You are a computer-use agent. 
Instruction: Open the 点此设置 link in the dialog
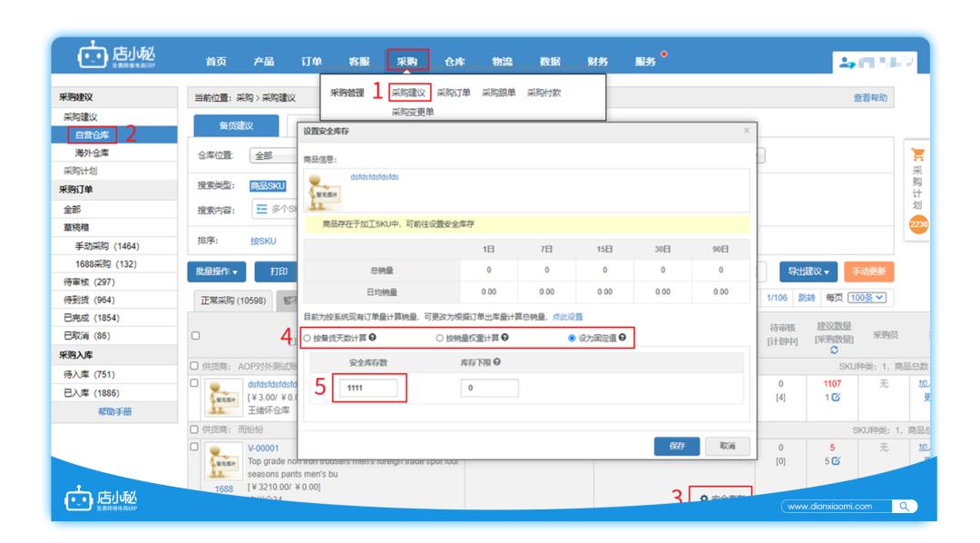[x=567, y=317]
